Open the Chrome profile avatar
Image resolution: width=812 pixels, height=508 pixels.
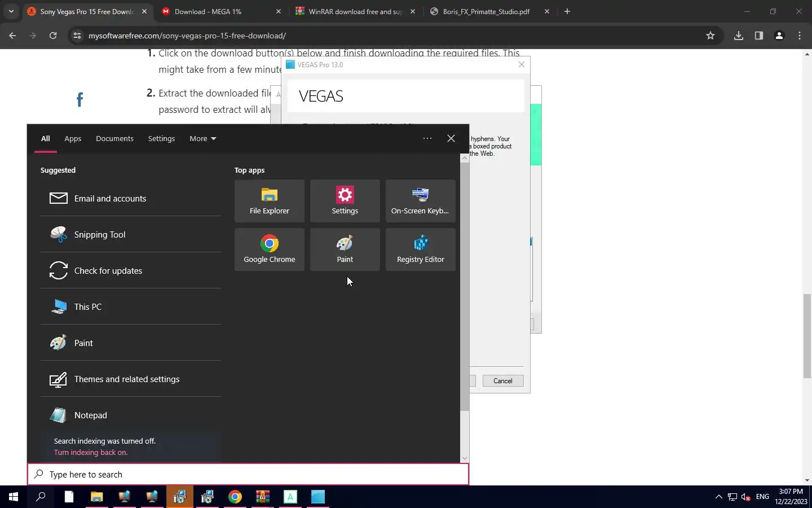point(779,36)
